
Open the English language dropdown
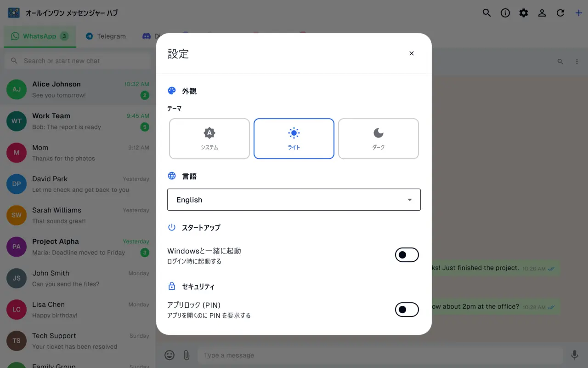tap(294, 200)
